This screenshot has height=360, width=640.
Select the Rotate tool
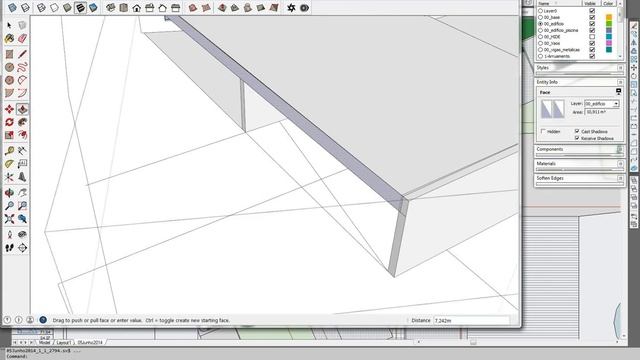tap(9, 122)
